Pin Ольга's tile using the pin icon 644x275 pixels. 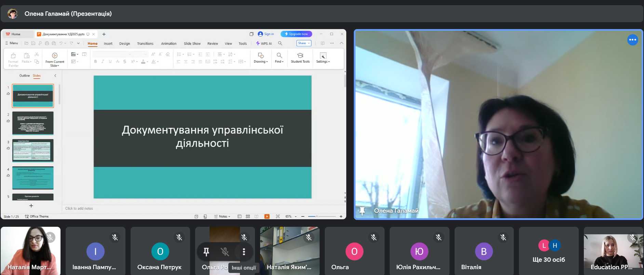click(206, 252)
